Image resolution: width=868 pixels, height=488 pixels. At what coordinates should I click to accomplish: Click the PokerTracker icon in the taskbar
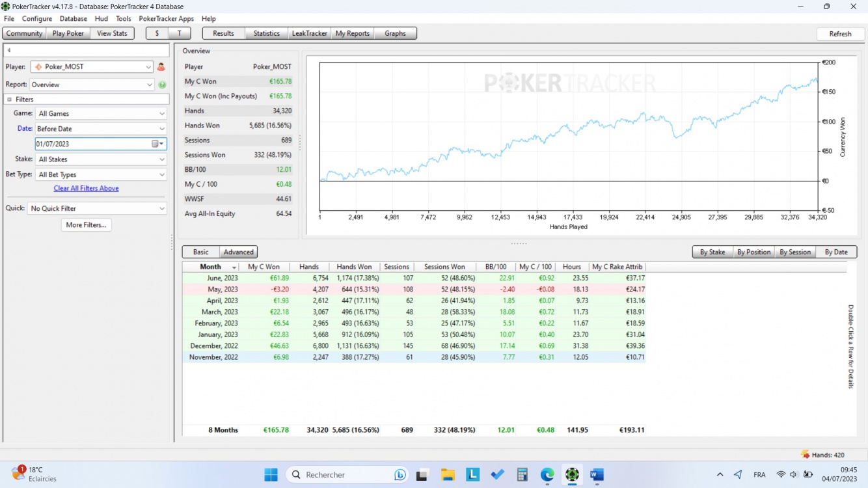click(x=572, y=474)
